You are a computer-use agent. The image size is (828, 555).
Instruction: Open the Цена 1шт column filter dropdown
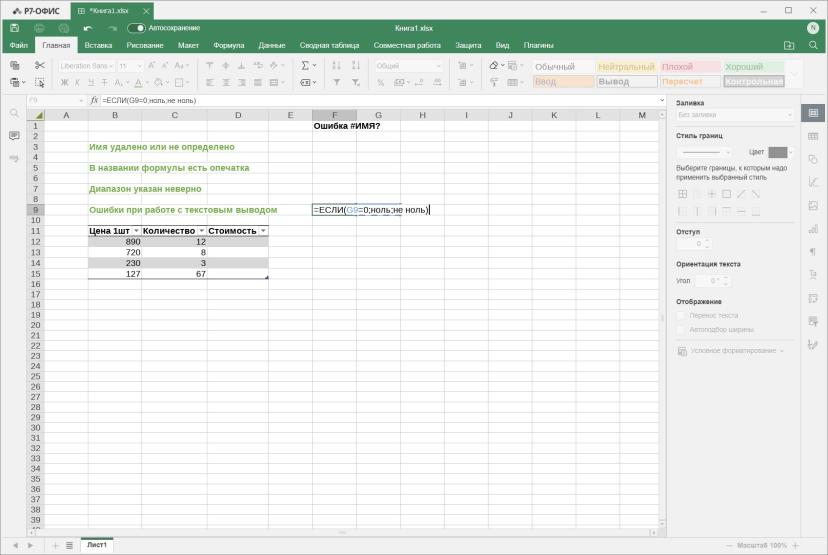136,231
